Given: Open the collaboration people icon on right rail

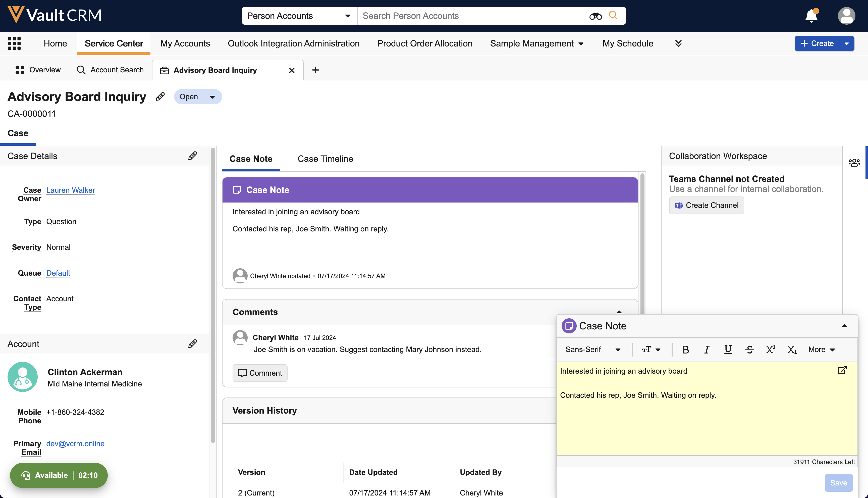Looking at the screenshot, I should click(854, 163).
